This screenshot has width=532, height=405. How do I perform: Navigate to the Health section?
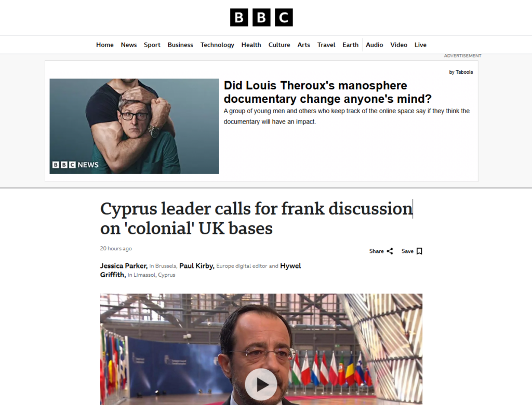[x=251, y=45]
